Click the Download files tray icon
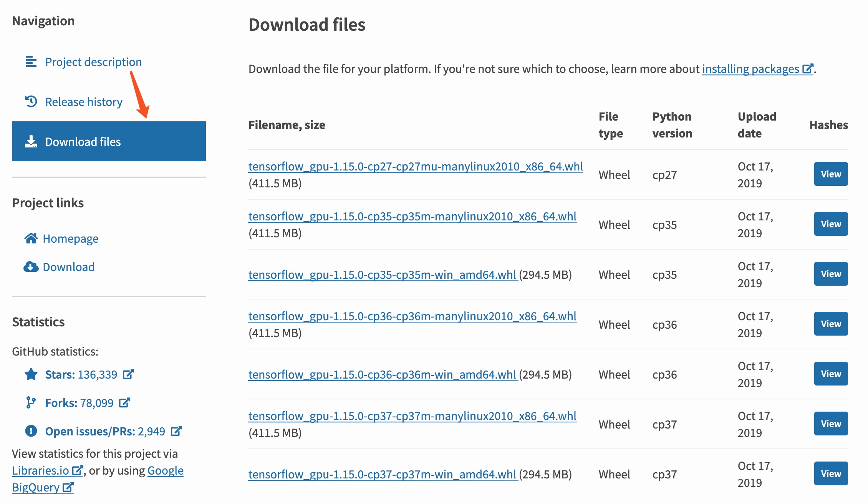This screenshot has height=503, width=868. coord(31,142)
